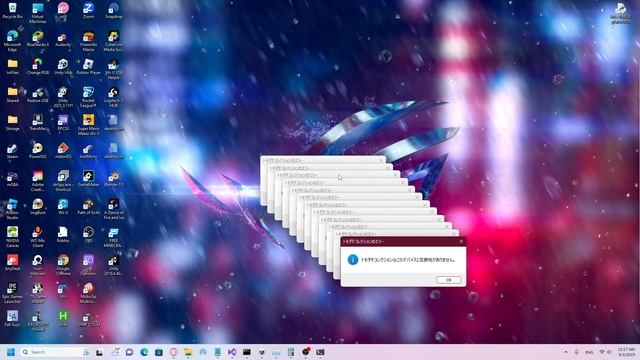Select the Epic Games Launcher desktop icon
The width and height of the screenshot is (640, 360).
tap(12, 292)
